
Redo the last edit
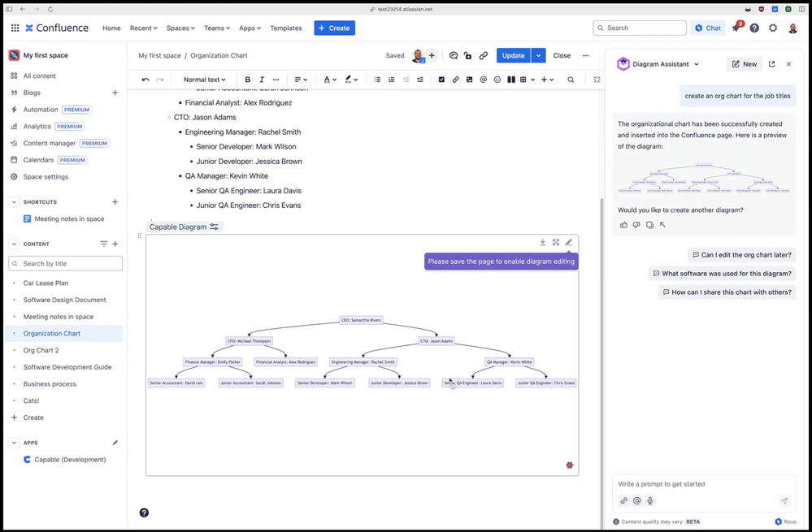click(159, 80)
